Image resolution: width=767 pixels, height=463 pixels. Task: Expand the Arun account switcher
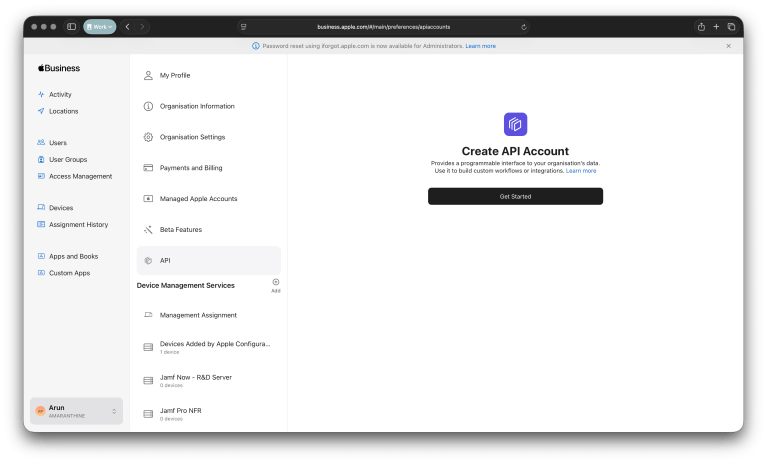coord(76,411)
